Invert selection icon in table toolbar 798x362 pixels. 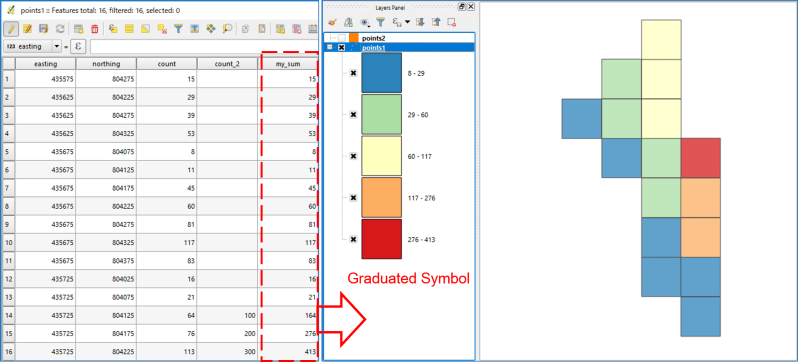tap(146, 29)
